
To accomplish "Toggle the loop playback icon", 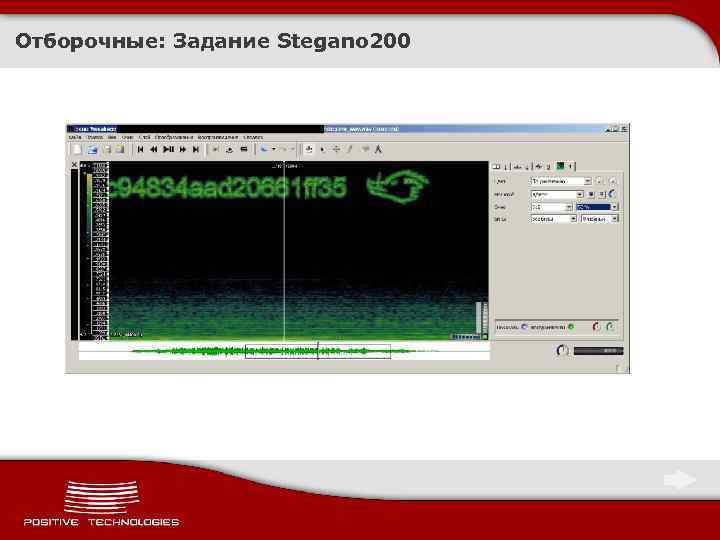I will [x=230, y=149].
